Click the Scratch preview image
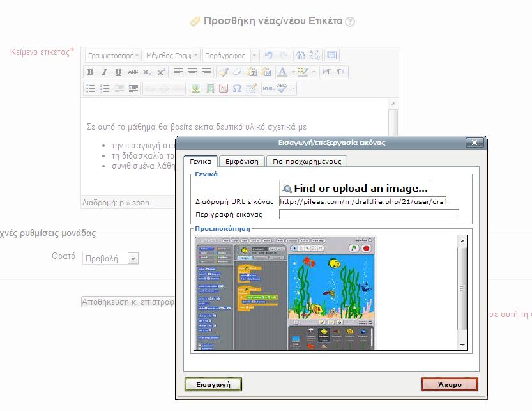The width and height of the screenshot is (532, 411). 285,293
